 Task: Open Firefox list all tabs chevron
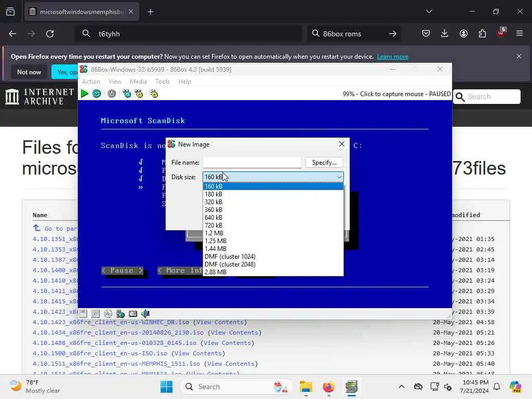[x=429, y=11]
